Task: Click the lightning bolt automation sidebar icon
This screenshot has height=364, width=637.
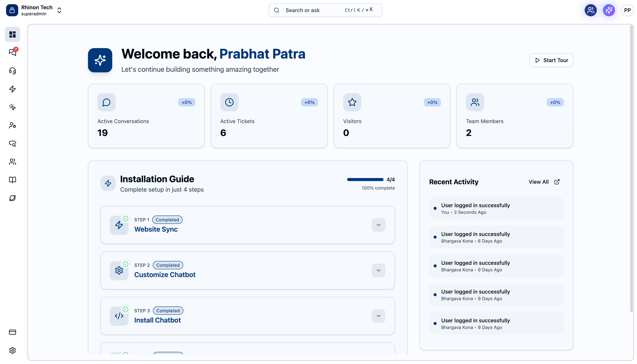Action: (x=12, y=89)
